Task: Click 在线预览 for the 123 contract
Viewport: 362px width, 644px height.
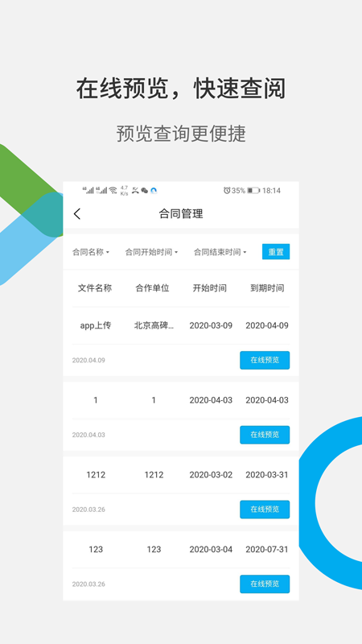Action: [x=265, y=584]
